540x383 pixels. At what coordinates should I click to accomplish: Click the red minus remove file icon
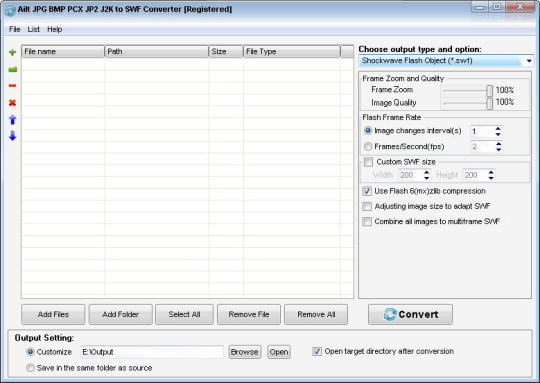pyautogui.click(x=12, y=85)
